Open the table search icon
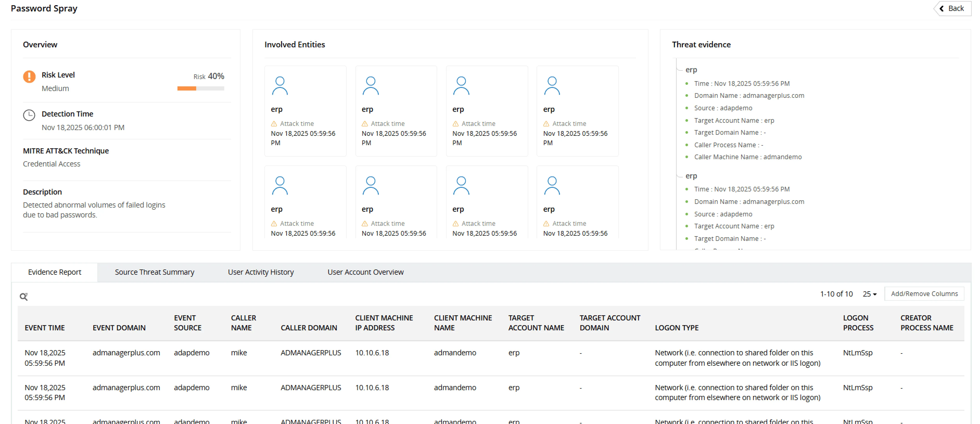 tap(24, 296)
